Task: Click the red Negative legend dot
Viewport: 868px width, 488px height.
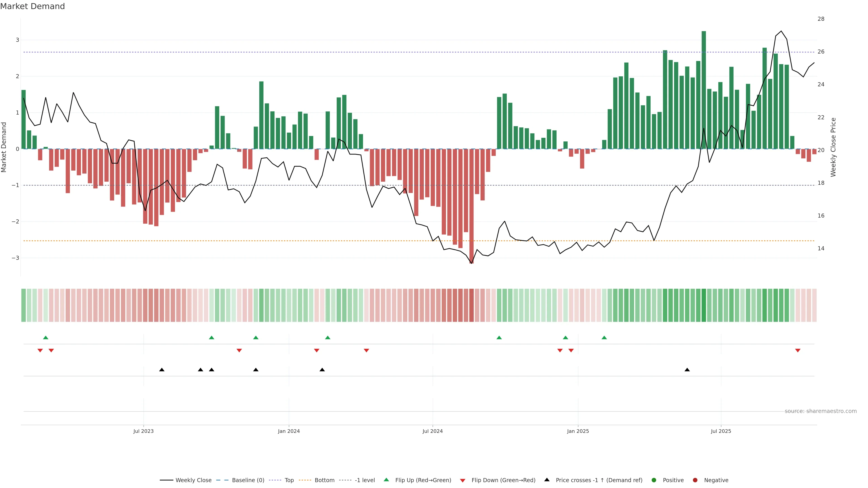Action: tap(695, 480)
